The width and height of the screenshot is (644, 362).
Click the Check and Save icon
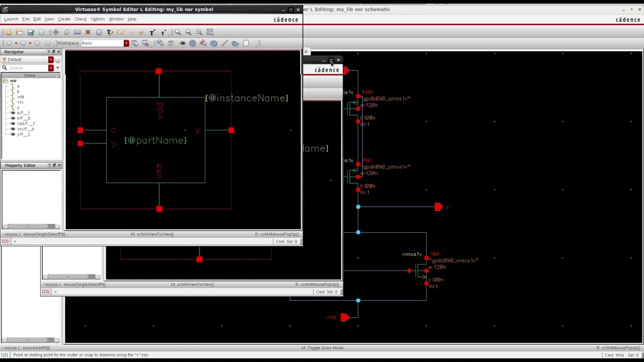[x=31, y=32]
